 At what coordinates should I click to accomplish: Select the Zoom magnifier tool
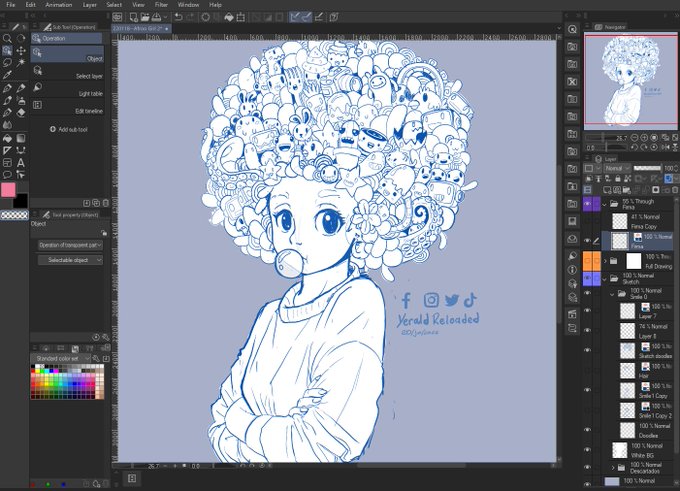coord(7,39)
